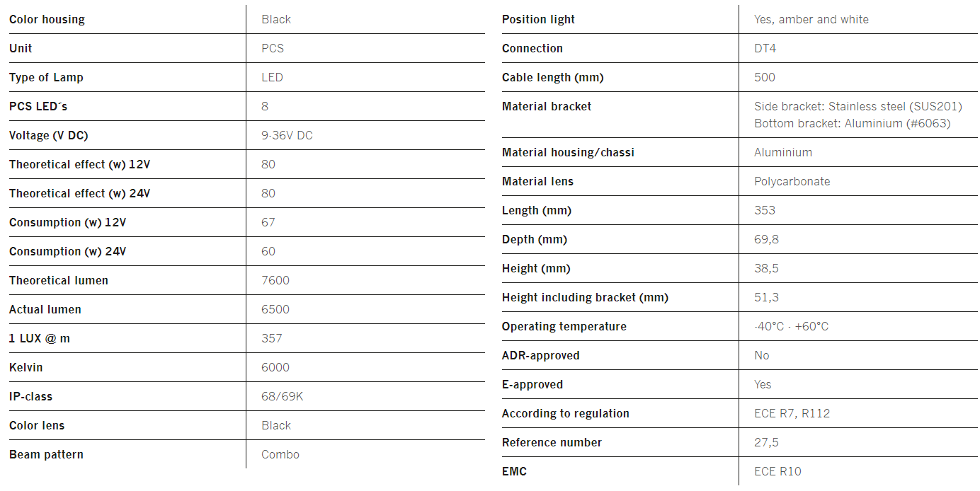This screenshot has height=491, width=980.
Task: Select the '1 LUX @ m' label
Action: tap(40, 339)
